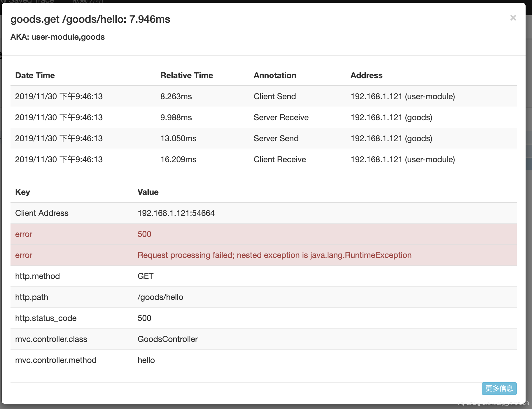The height and width of the screenshot is (409, 532).
Task: Click the Key column header
Action: tap(22, 192)
